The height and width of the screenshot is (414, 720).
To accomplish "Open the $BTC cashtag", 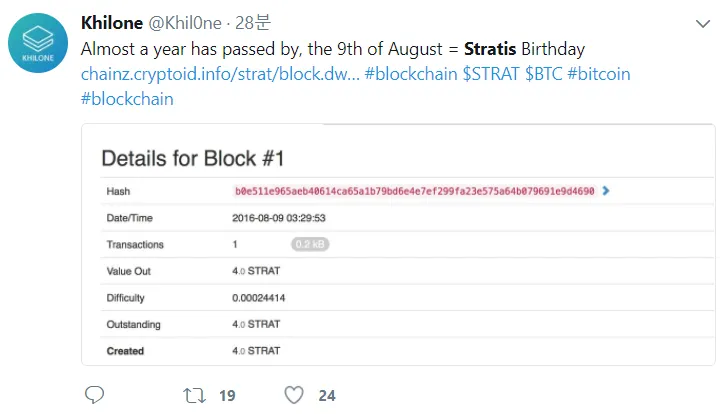I will [544, 74].
